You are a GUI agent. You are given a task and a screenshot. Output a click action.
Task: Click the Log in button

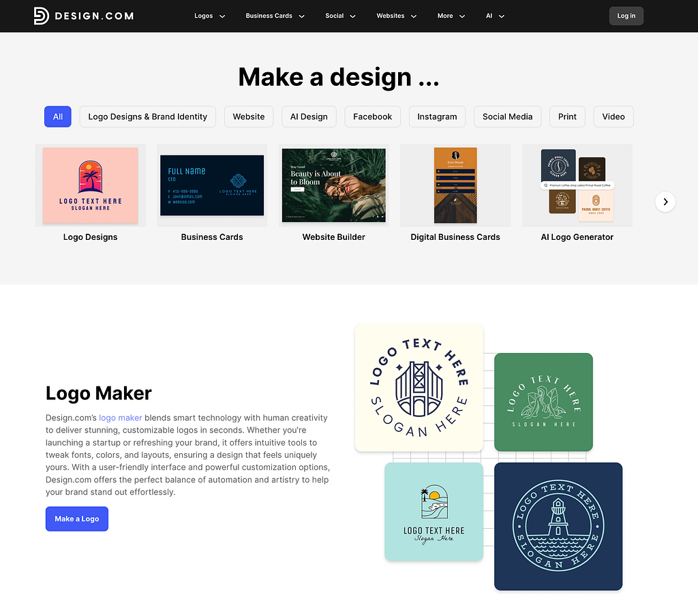(x=626, y=15)
